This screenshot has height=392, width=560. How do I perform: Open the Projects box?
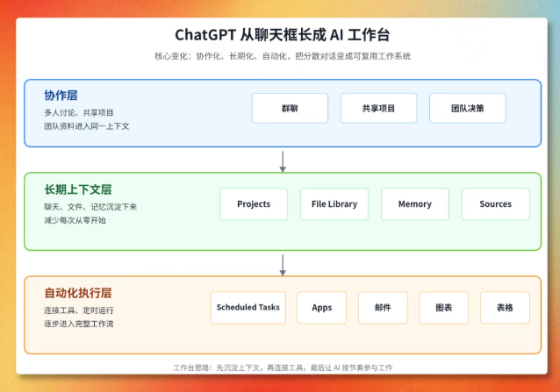pos(254,204)
